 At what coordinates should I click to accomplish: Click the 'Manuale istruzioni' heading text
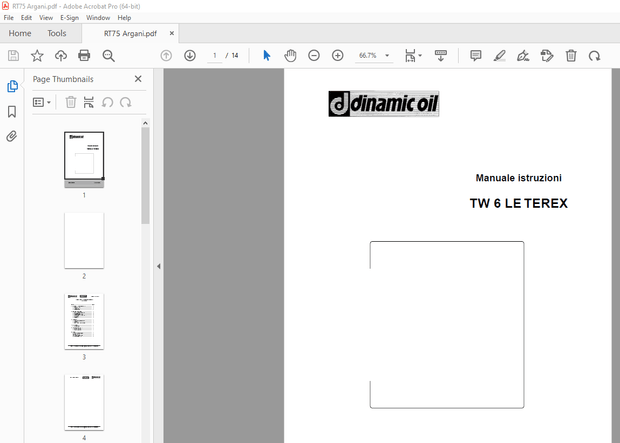518,178
